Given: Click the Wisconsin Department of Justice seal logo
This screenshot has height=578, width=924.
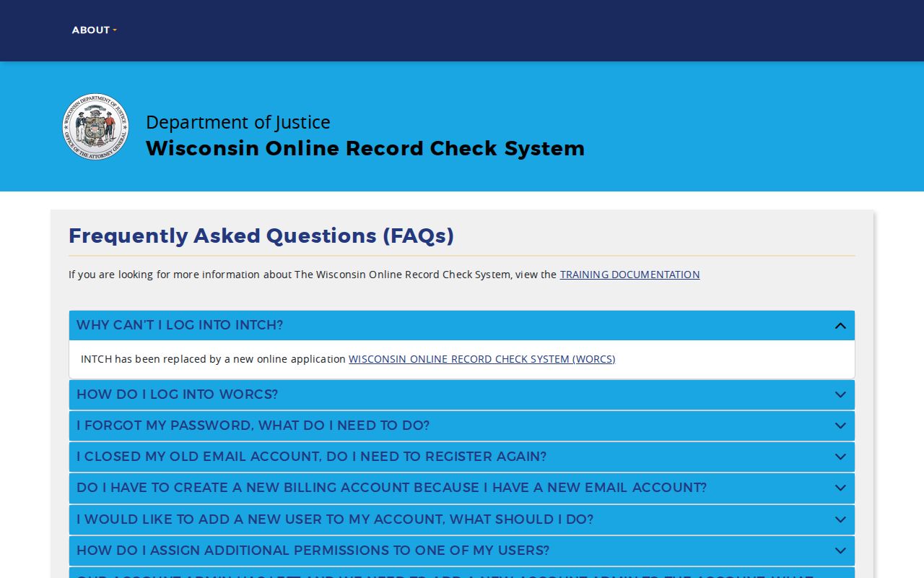Looking at the screenshot, I should [96, 126].
